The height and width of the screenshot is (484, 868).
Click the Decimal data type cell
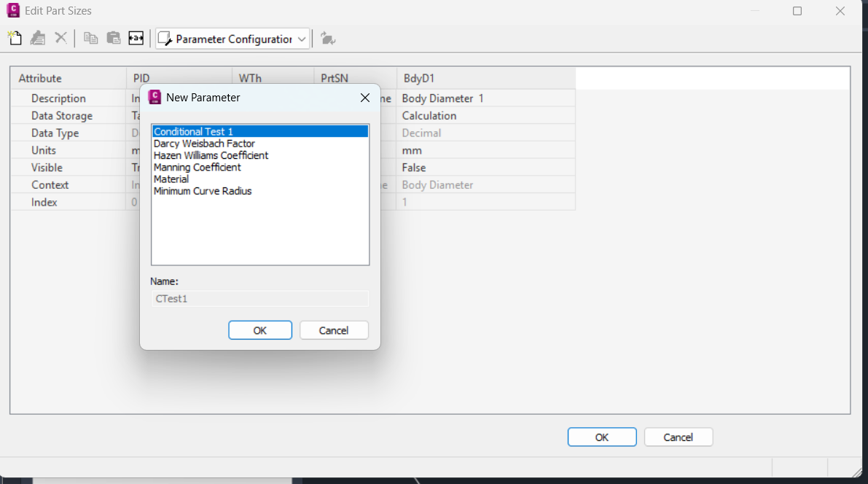click(486, 133)
